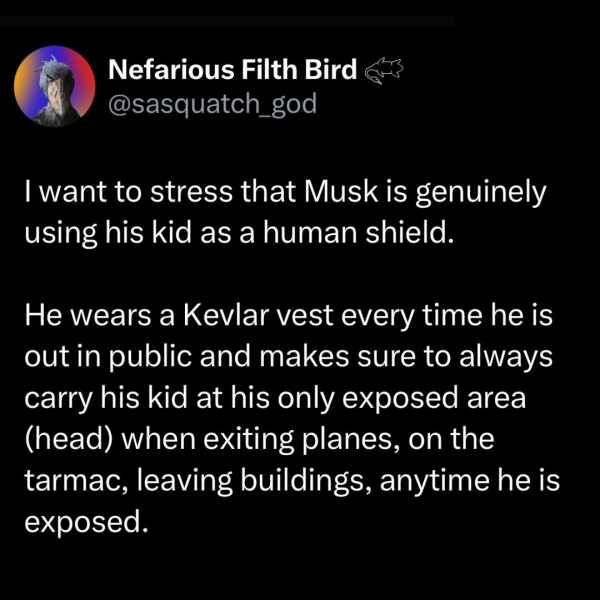Click the final word "exposed."
Viewport: 600px width, 600px height.
[x=86, y=523]
